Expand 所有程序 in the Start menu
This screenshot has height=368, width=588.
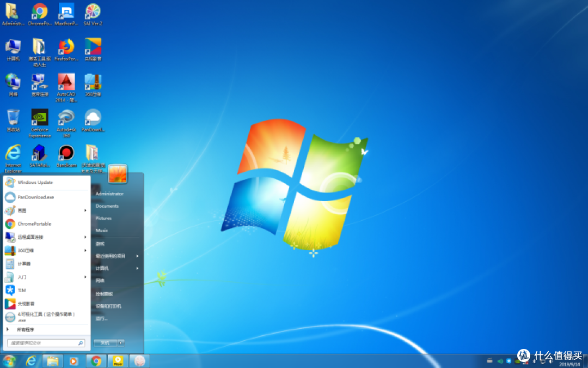(x=47, y=330)
